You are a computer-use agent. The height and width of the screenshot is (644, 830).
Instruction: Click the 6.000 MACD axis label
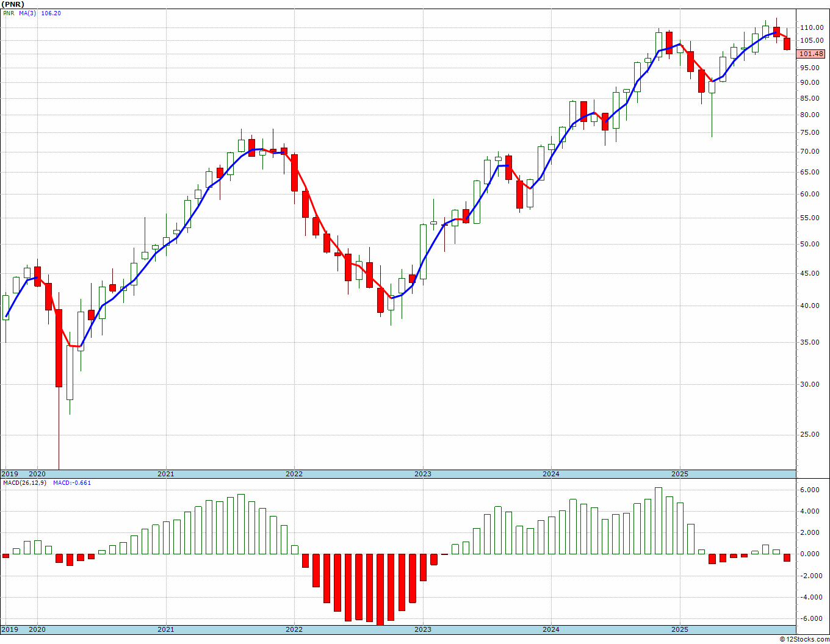click(809, 490)
